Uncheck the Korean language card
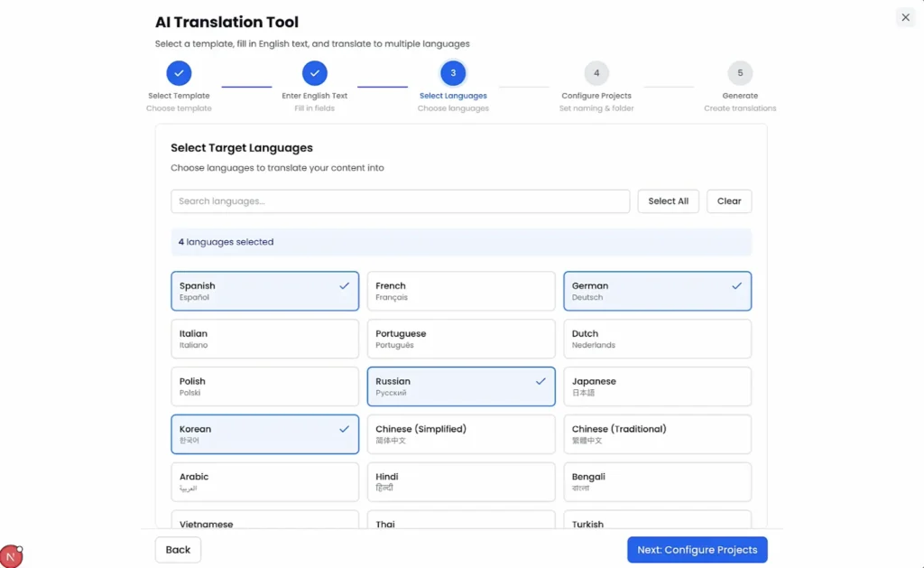Viewport: 924px width, 568px height. pos(264,434)
